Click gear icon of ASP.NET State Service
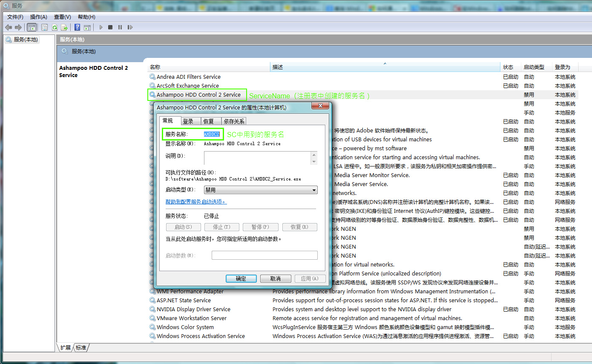592x364 pixels. tap(152, 300)
